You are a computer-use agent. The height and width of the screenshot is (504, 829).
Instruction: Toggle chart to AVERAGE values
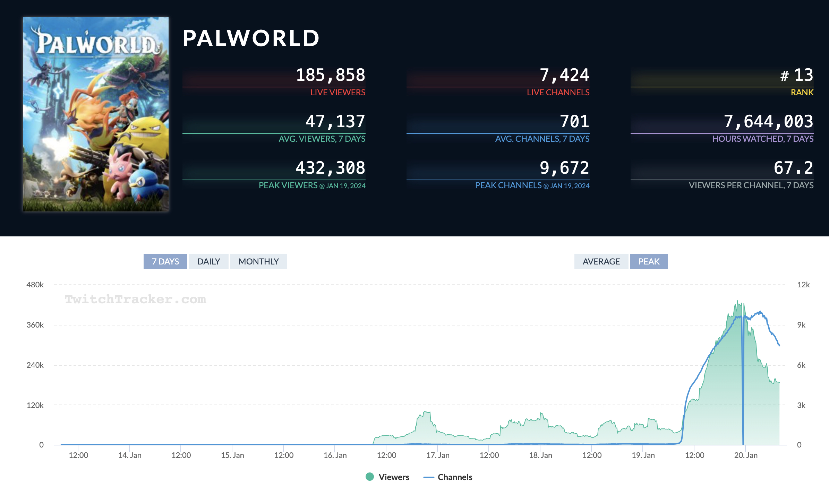click(601, 261)
